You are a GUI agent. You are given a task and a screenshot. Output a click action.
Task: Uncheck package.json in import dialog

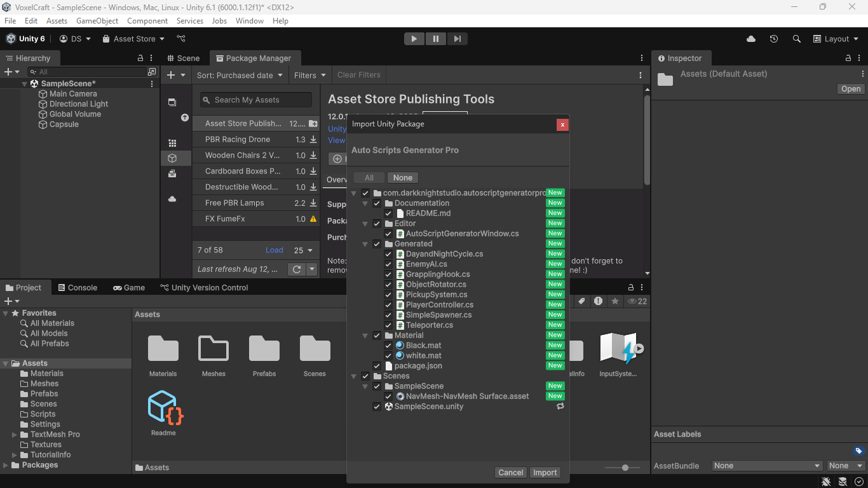point(377,366)
